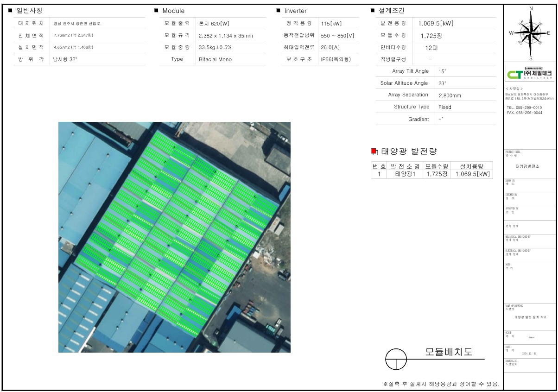Click the black square bullet beside 설계조건

[x=373, y=10]
